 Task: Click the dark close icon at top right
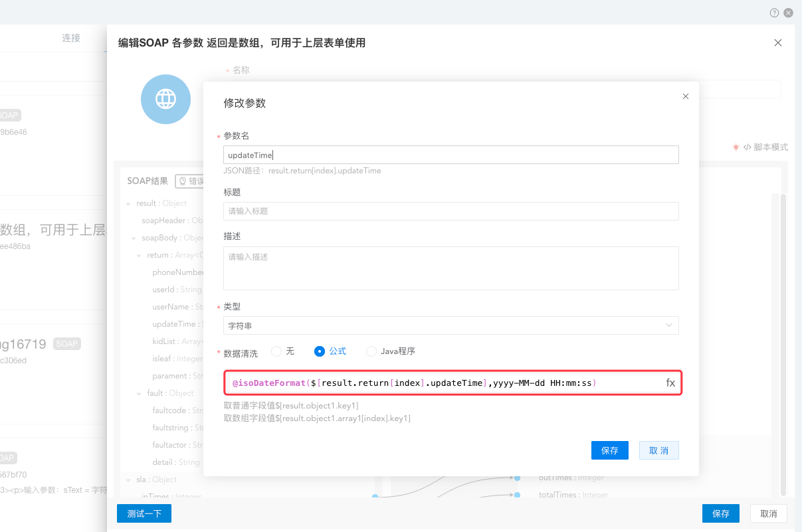coord(788,13)
